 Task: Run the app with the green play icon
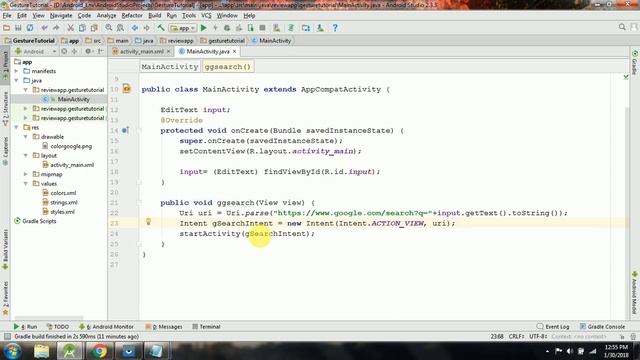tap(204, 28)
